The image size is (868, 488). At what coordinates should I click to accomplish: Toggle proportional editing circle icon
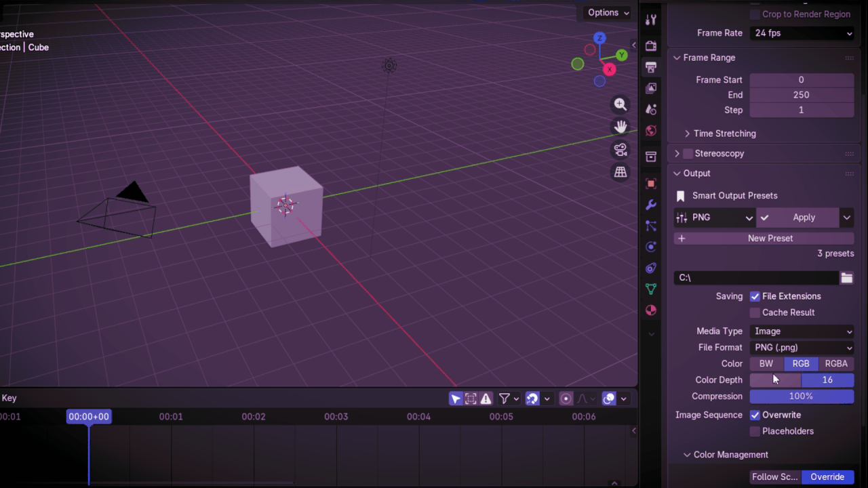click(x=566, y=399)
